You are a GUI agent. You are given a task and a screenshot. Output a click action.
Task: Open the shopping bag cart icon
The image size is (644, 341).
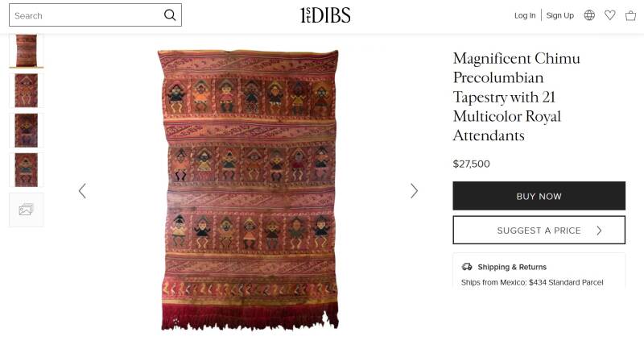(x=630, y=15)
